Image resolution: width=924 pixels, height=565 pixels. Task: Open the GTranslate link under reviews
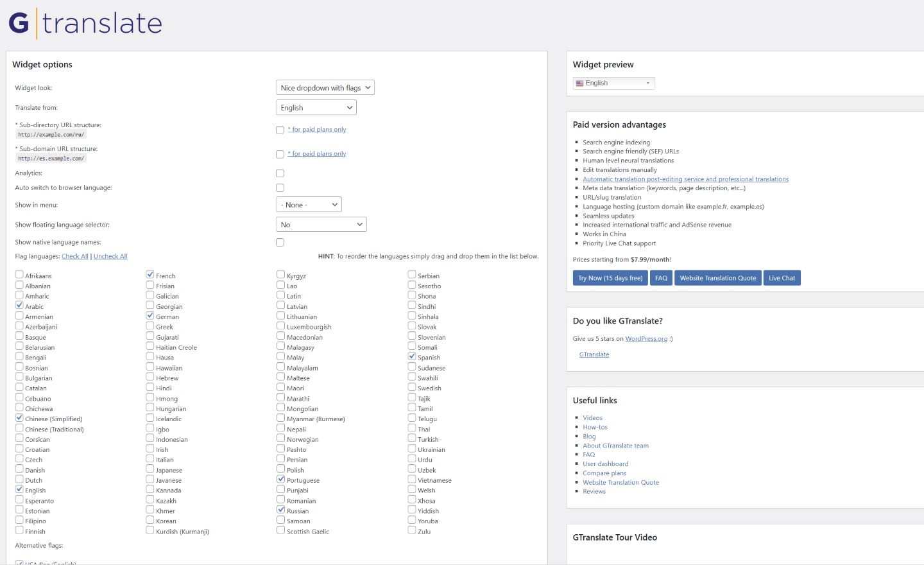click(594, 354)
